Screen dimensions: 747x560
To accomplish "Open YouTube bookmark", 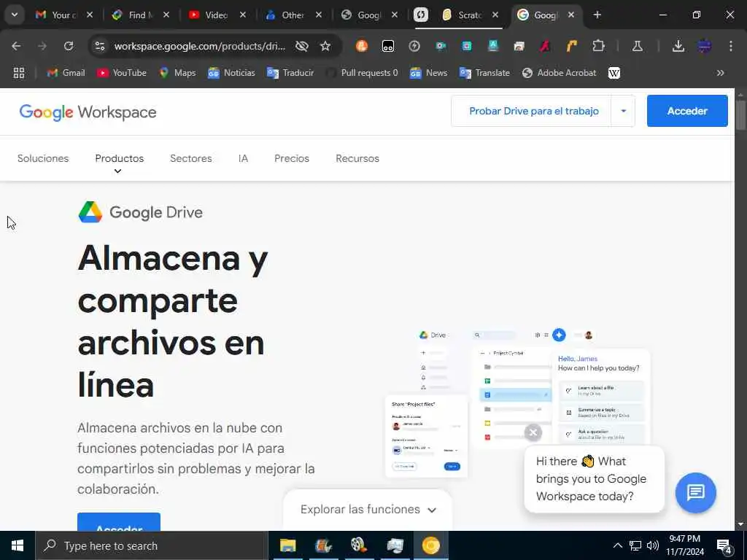I will [x=122, y=73].
